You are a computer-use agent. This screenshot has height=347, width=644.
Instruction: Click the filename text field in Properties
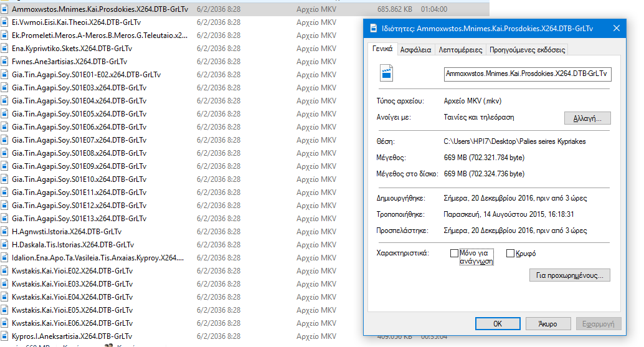(527, 74)
